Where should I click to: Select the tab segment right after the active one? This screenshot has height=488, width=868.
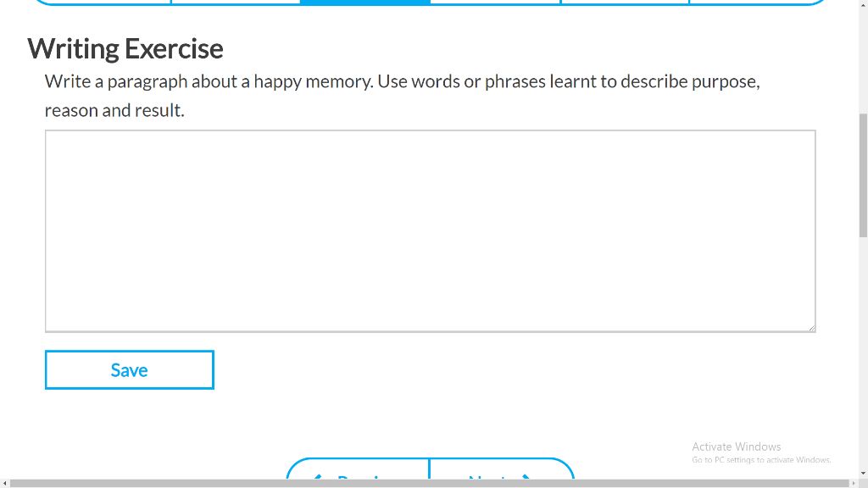point(495,3)
